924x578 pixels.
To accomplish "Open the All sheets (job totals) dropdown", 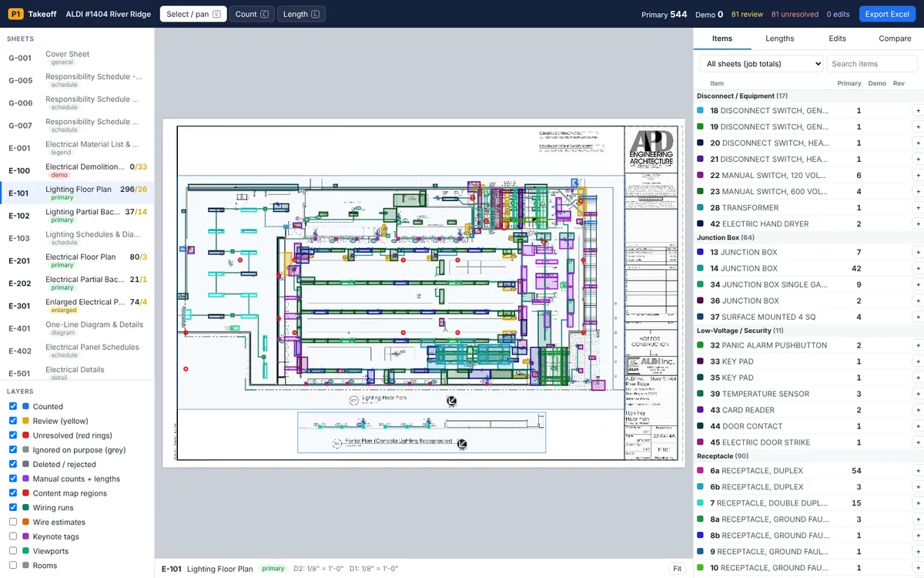I will [x=762, y=64].
